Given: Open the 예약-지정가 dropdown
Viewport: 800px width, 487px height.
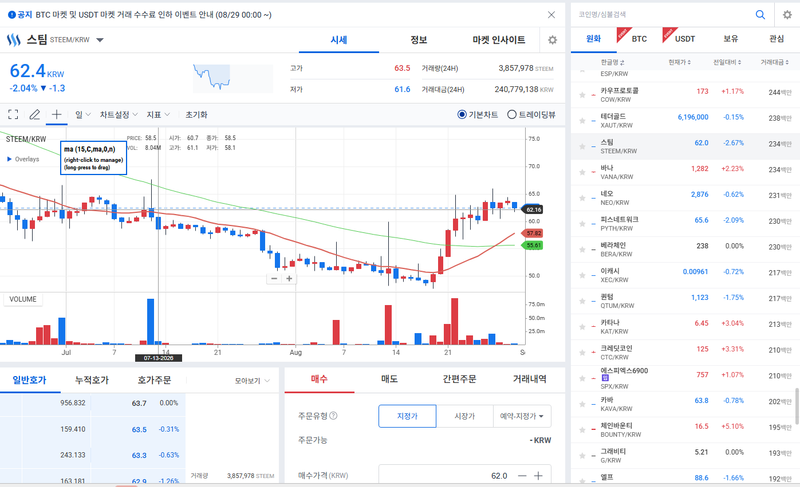Looking at the screenshot, I should (x=522, y=416).
